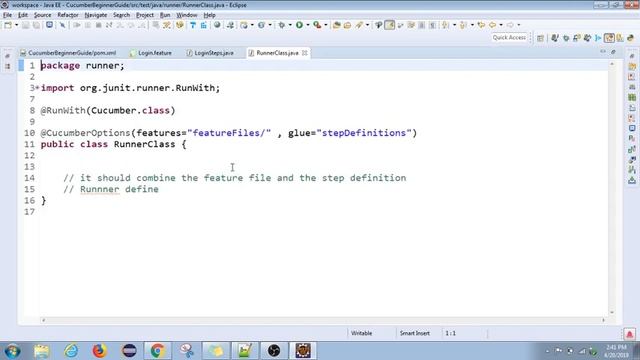Click the vertical scrollbar down arrow

(x=612, y=312)
